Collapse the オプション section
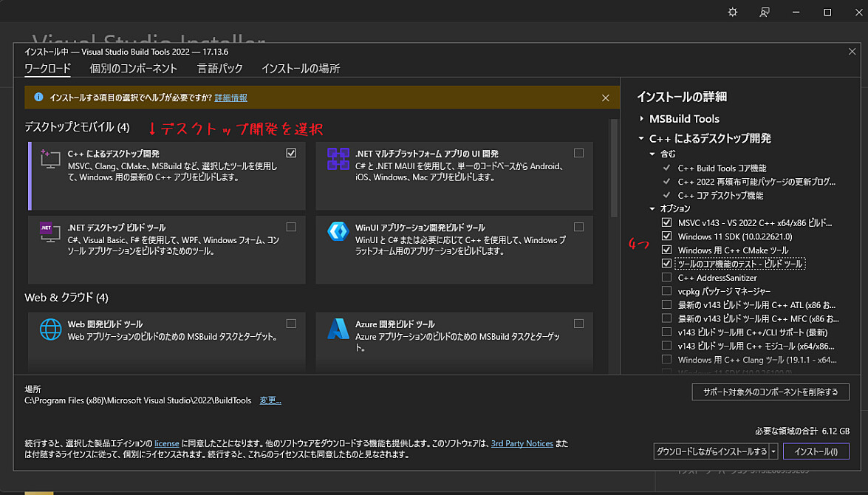This screenshot has height=495, width=868. [652, 209]
